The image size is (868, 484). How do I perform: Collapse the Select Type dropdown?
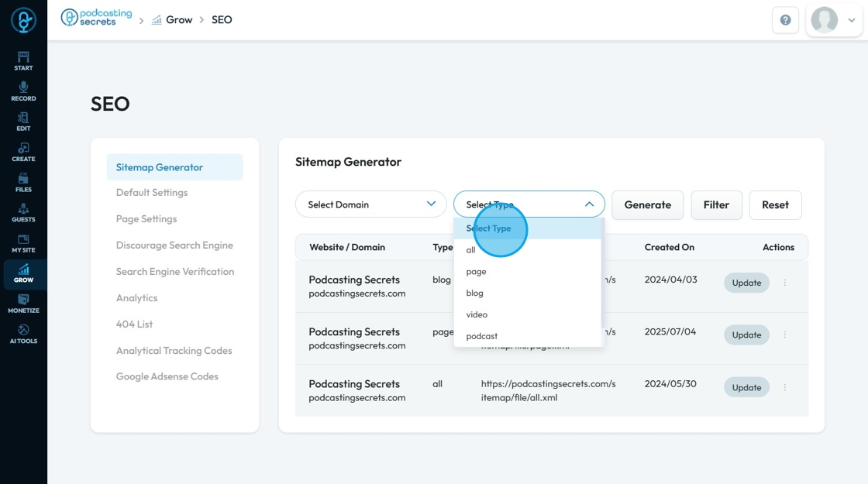tap(589, 204)
